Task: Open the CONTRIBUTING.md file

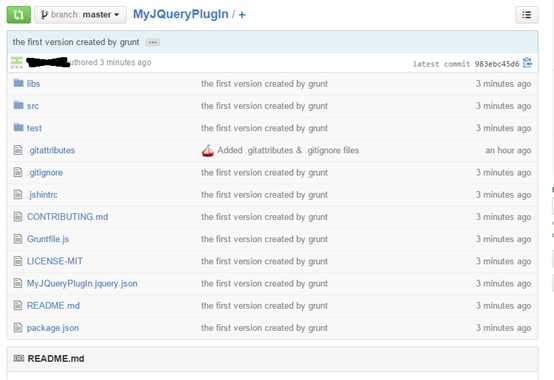Action: 67,217
